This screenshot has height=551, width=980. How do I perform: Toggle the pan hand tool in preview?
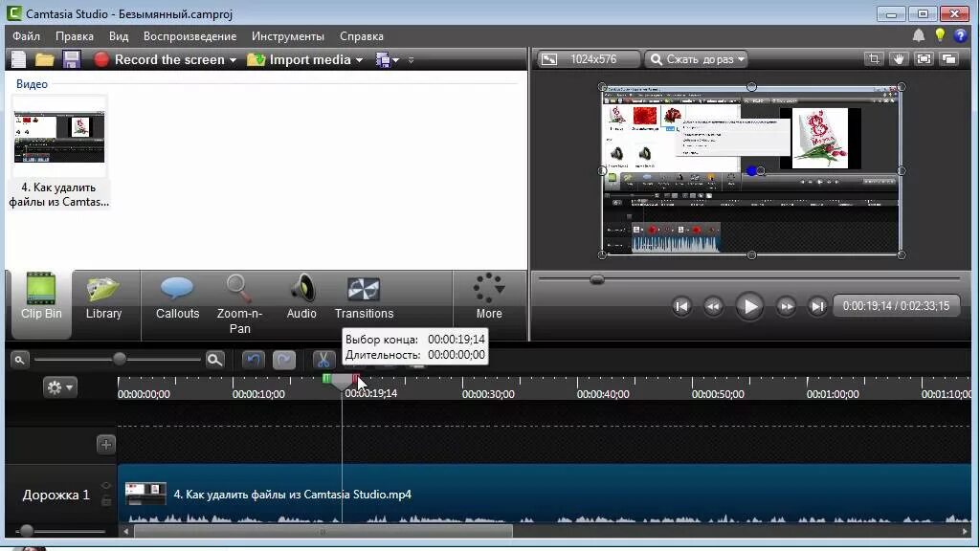tap(899, 59)
